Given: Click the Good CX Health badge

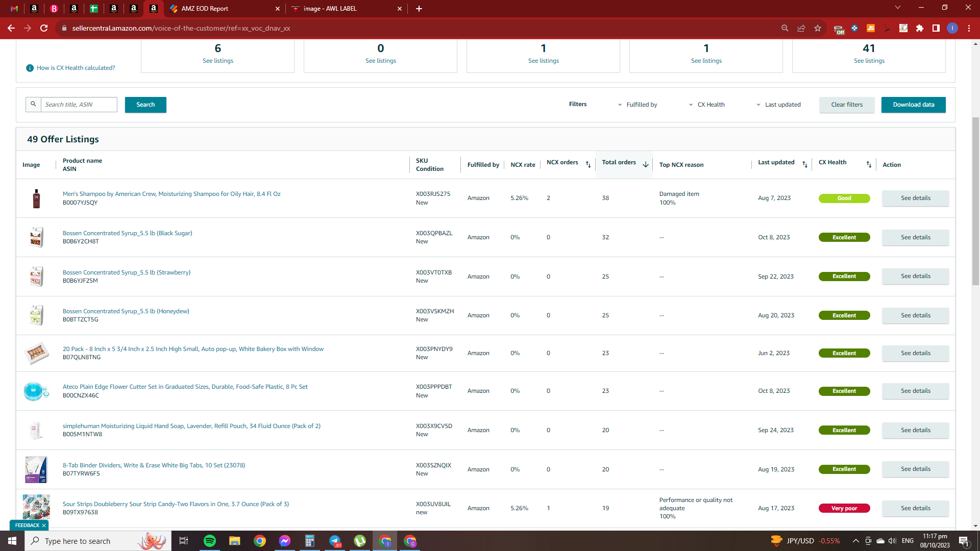Looking at the screenshot, I should (x=844, y=198).
